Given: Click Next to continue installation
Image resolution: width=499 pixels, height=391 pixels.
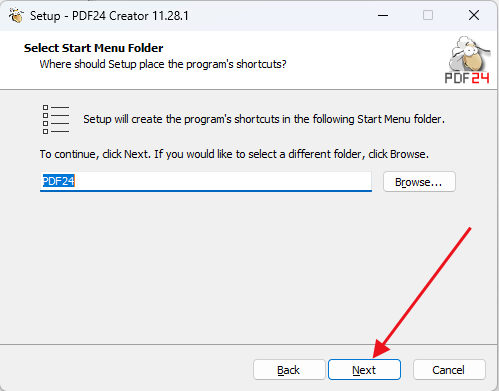Looking at the screenshot, I should tap(364, 370).
